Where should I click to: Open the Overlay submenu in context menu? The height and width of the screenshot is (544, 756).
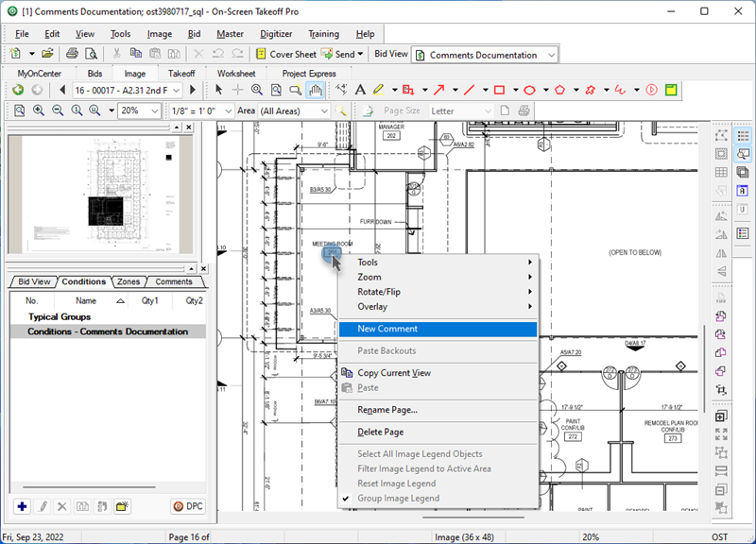(438, 306)
